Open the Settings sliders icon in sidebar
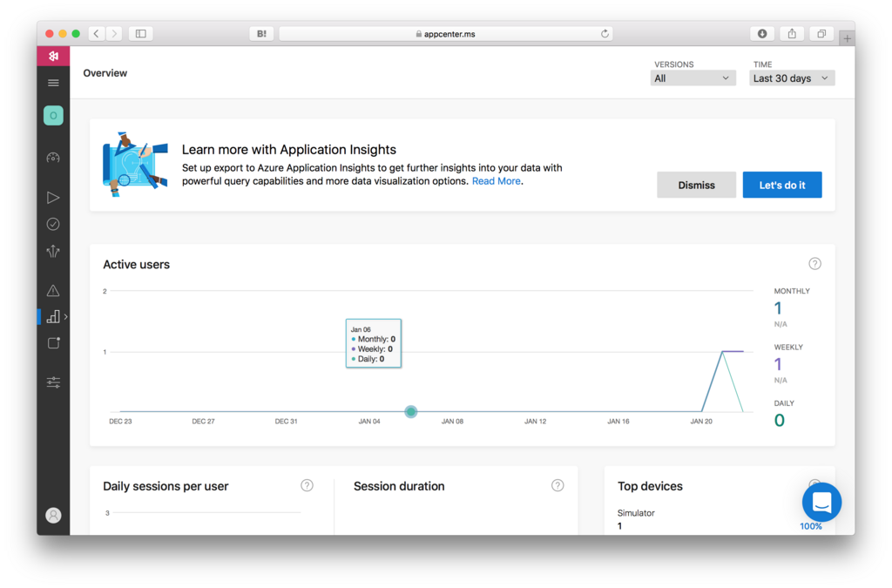This screenshot has width=892, height=588. click(53, 382)
